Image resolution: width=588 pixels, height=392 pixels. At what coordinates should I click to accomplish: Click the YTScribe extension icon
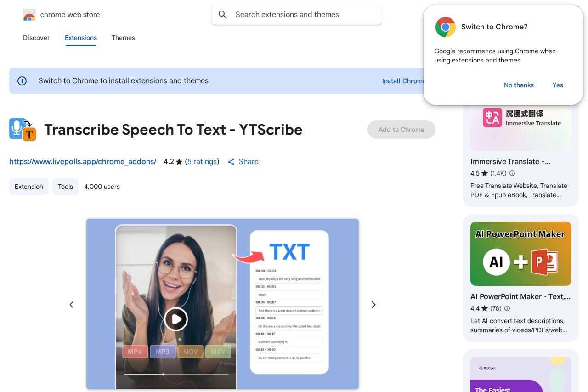click(x=23, y=130)
